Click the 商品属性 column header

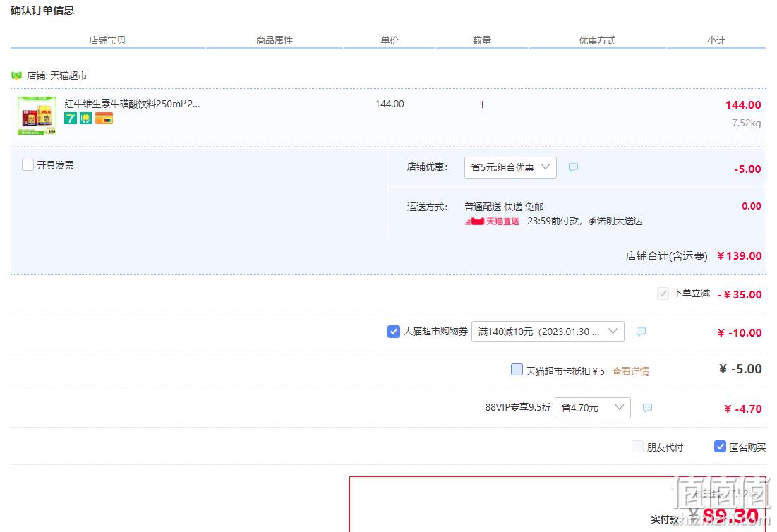(275, 41)
